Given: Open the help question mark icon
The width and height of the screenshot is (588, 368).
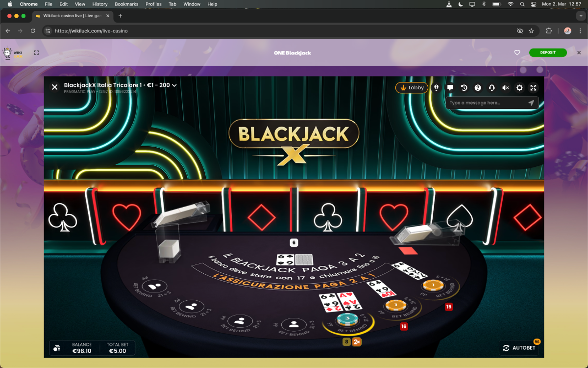Looking at the screenshot, I should coord(478,88).
